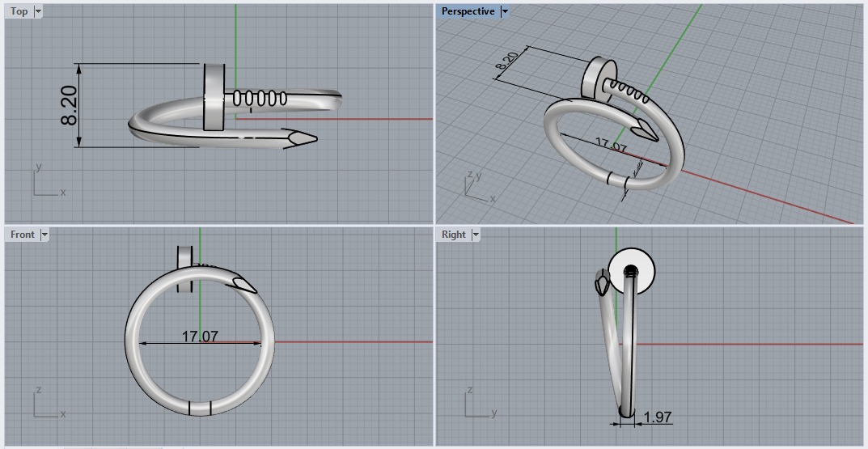
Task: Activate the Front viewport title
Action: (x=22, y=235)
